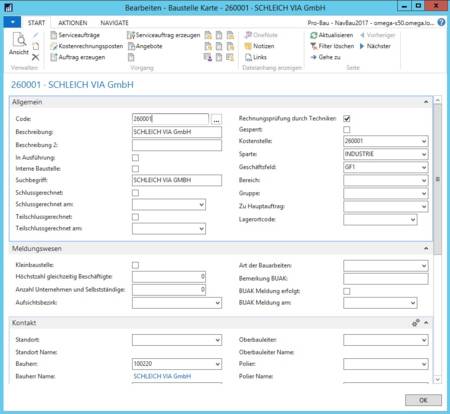
Task: Click the Bemerkung BUAK field
Action: [x=386, y=279]
